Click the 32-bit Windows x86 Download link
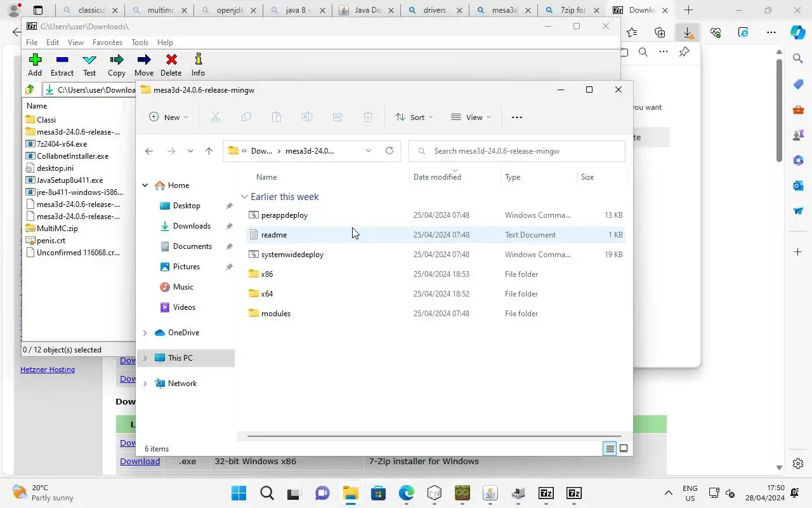 140,462
